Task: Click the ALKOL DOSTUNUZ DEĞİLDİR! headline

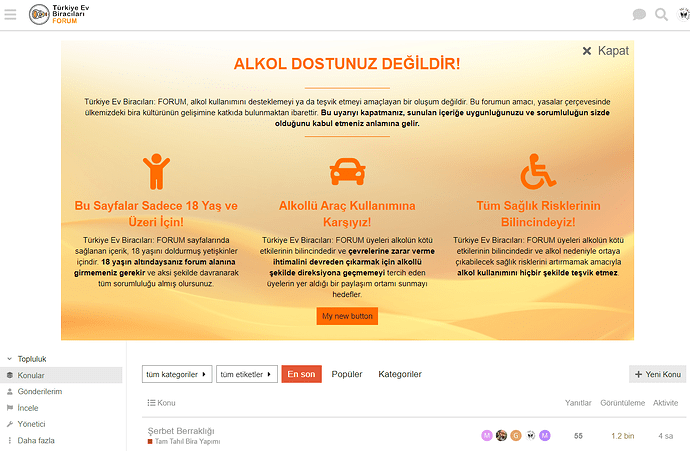Action: (x=347, y=64)
